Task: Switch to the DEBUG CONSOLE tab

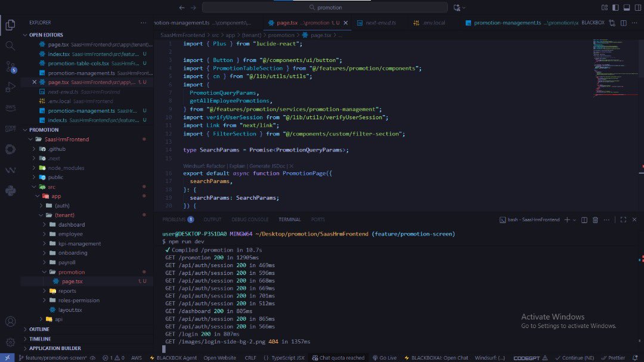Action: click(x=250, y=219)
